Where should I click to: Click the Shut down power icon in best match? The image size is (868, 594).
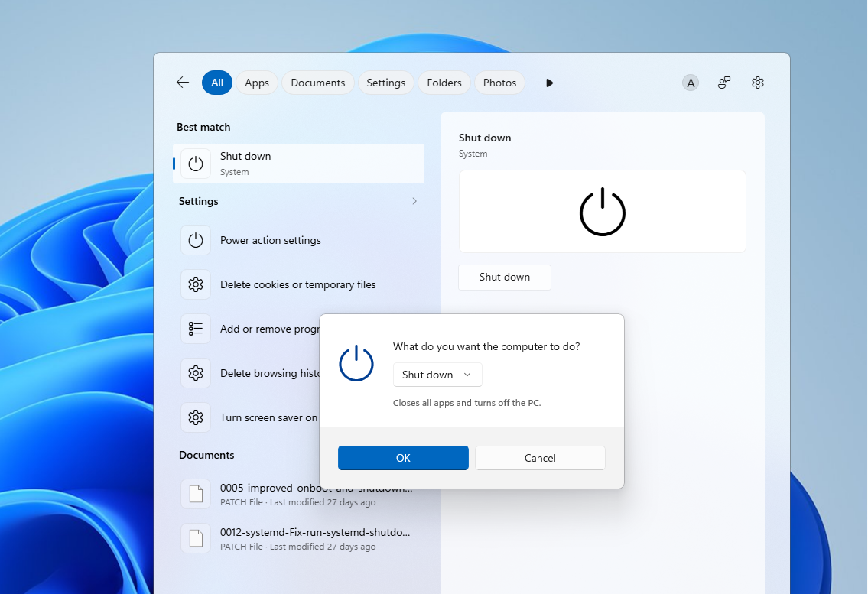196,164
